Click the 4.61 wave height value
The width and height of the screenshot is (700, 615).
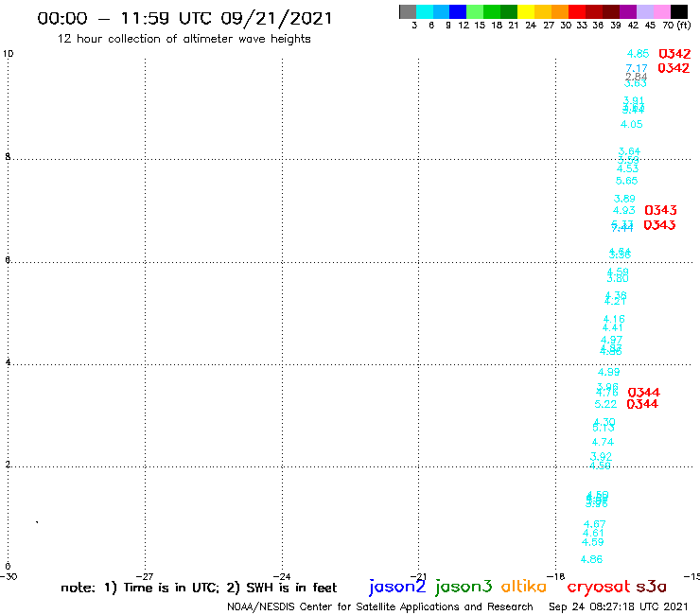point(593,534)
